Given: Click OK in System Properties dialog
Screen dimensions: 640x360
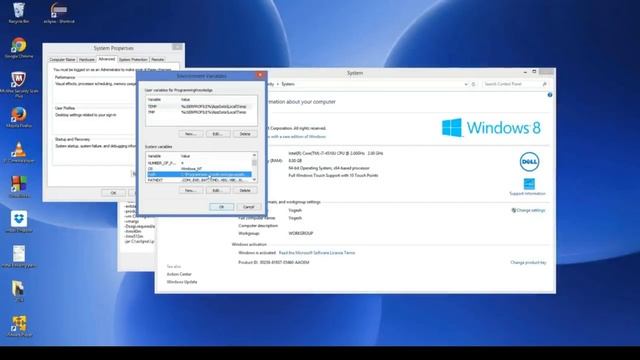Looking at the screenshot, I should 113,193.
